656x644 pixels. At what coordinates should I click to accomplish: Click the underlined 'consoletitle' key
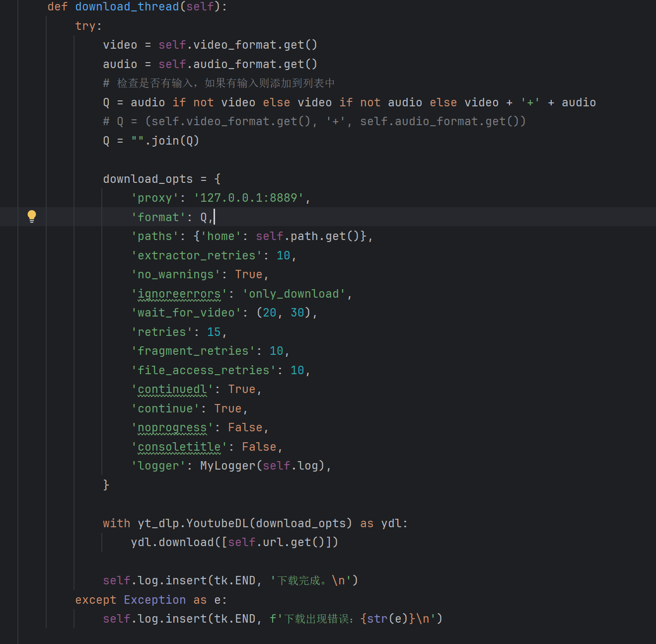click(x=179, y=447)
